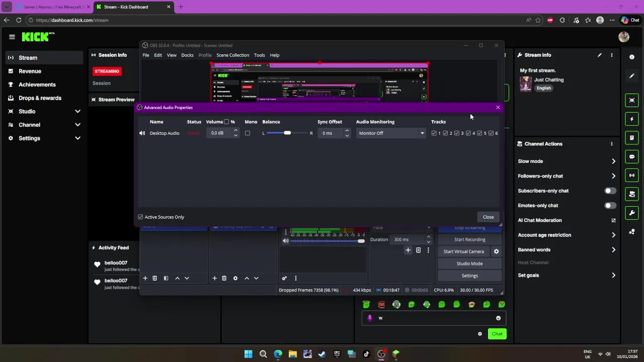The width and height of the screenshot is (644, 362).
Task: Send message with green Chat button
Action: click(497, 334)
